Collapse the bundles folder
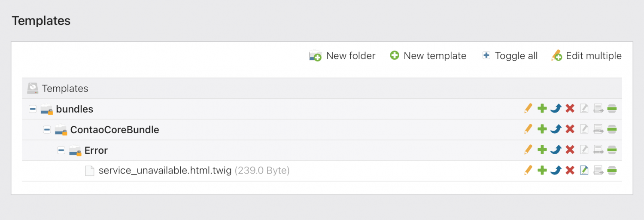 click(33, 109)
